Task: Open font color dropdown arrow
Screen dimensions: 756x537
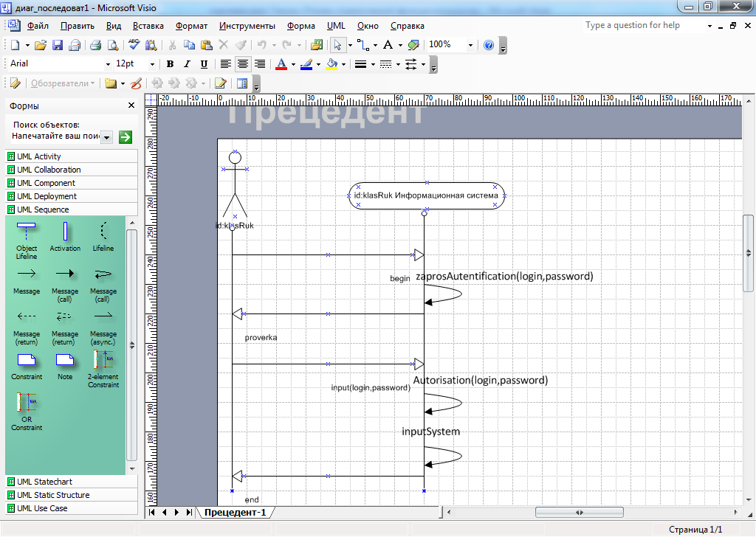Action: 293,64
